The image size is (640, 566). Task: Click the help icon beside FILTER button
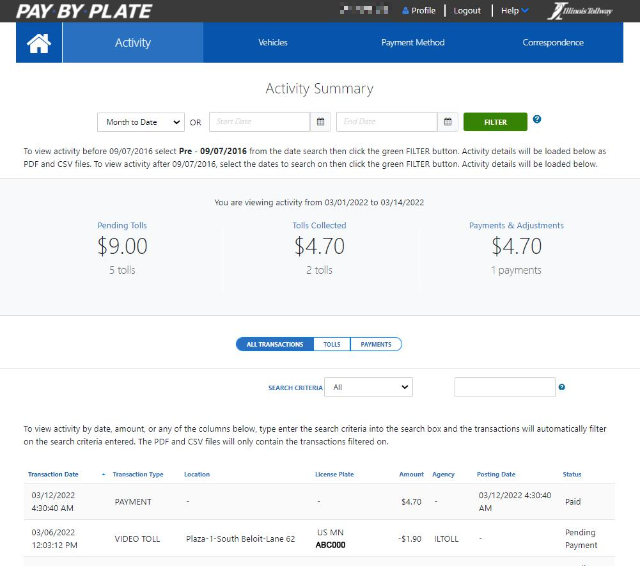point(537,120)
